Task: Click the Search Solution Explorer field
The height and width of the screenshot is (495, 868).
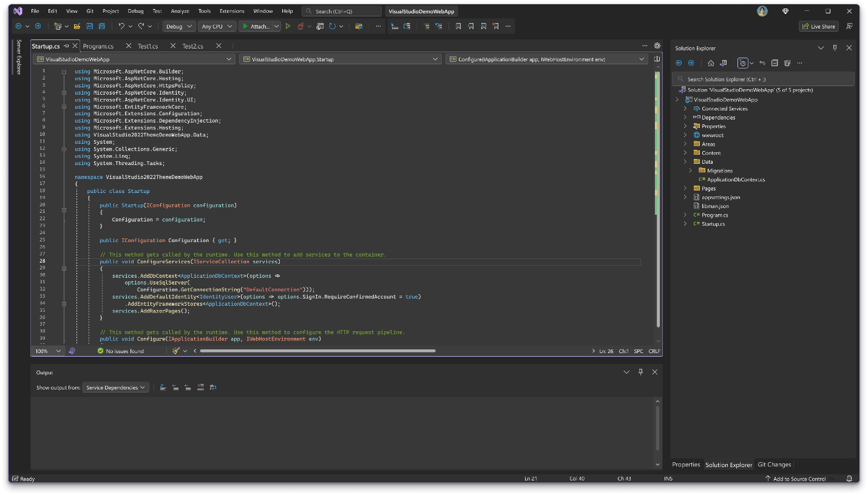Action: pyautogui.click(x=764, y=79)
